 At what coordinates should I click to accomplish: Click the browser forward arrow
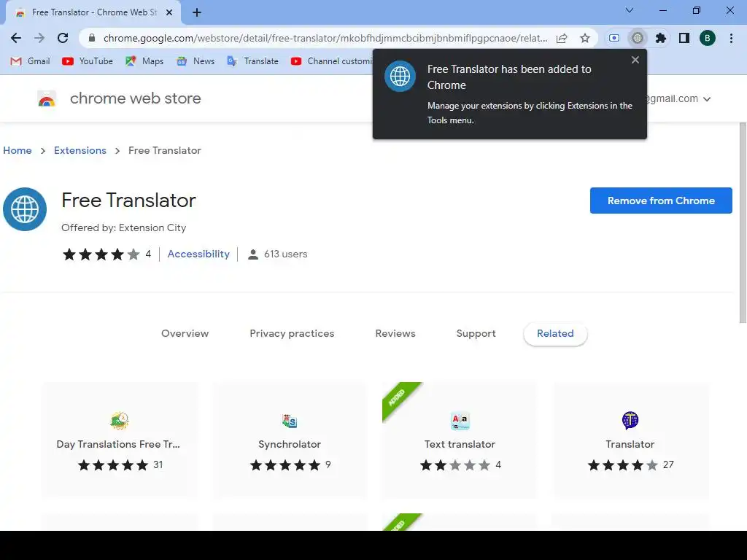pyautogui.click(x=39, y=38)
